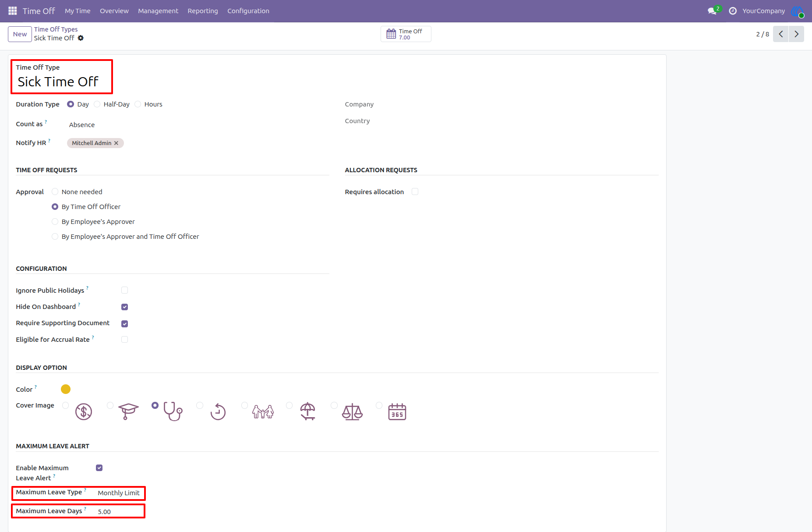Image resolution: width=812 pixels, height=532 pixels.
Task: Select Half-Day duration type
Action: [x=97, y=104]
